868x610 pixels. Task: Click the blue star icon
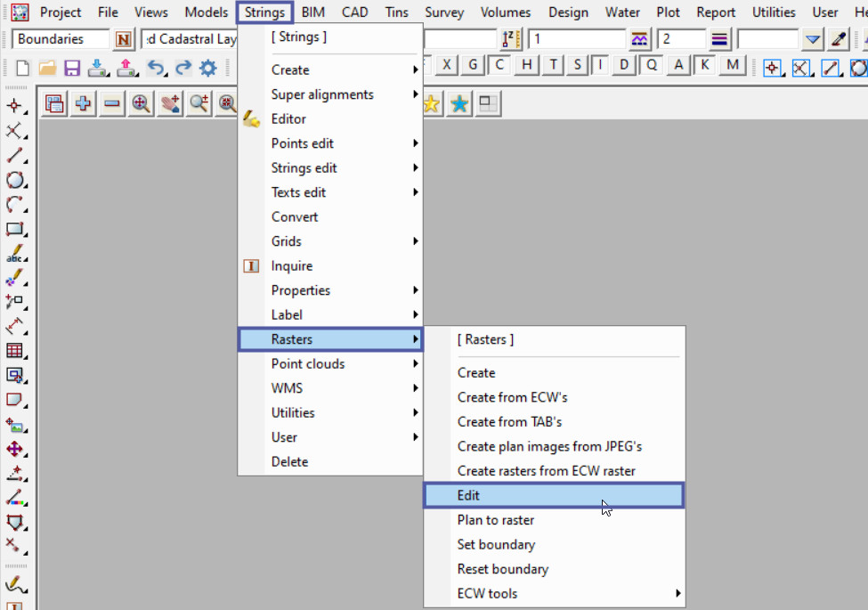(x=459, y=103)
